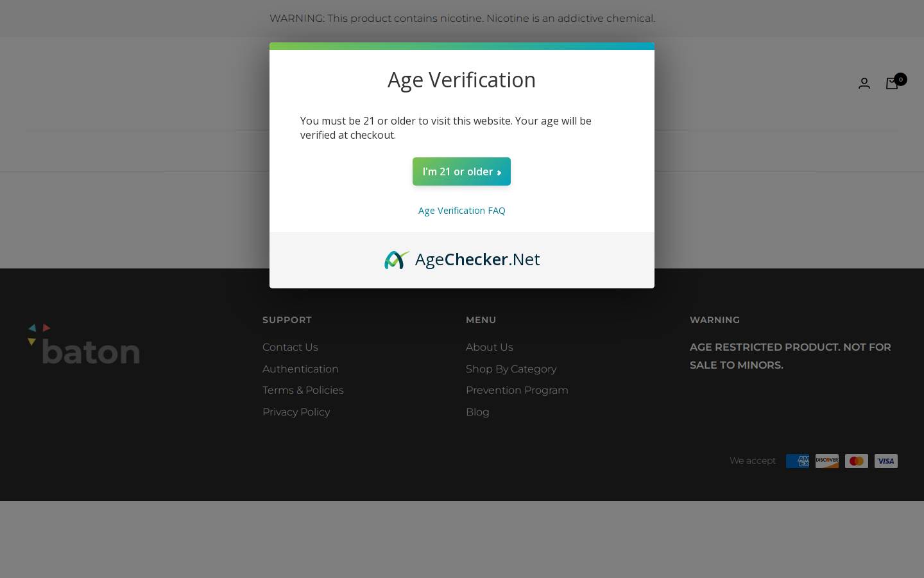Image resolution: width=924 pixels, height=578 pixels.
Task: Open Terms & Policies link
Action: click(303, 390)
